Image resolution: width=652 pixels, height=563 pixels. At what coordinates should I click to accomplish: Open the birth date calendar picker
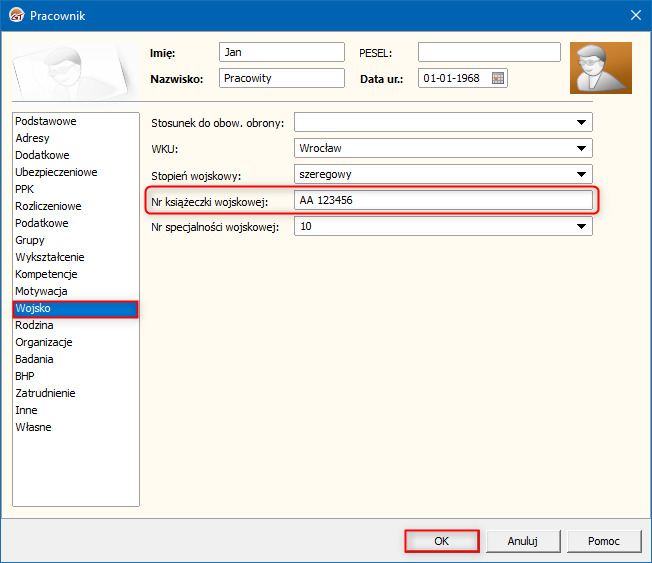[498, 78]
